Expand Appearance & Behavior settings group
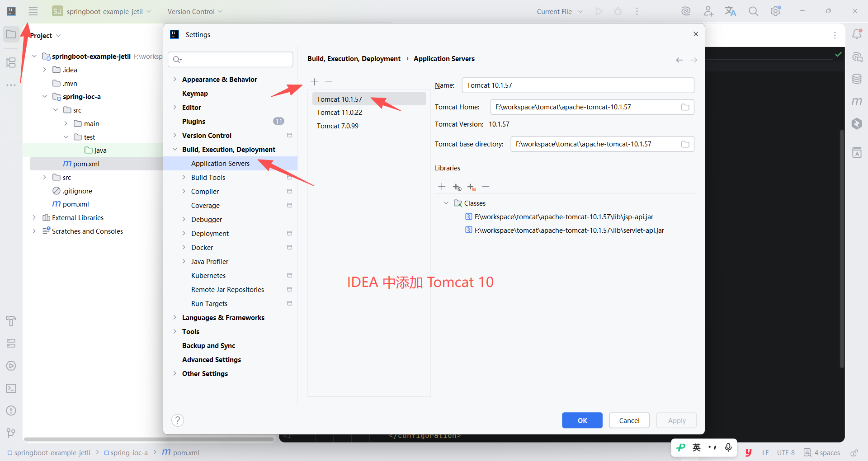The height and width of the screenshot is (461, 868). point(175,80)
